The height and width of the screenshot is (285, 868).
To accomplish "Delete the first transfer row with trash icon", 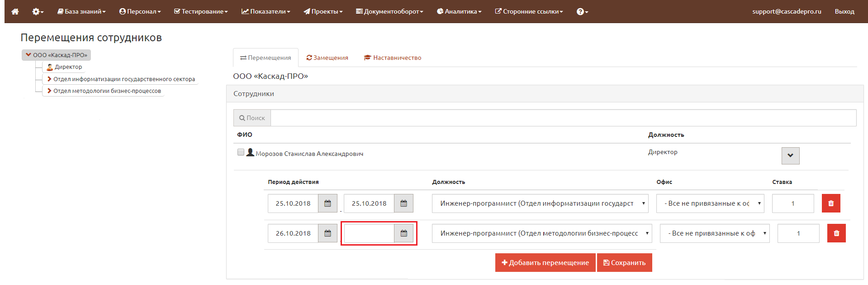I will point(831,203).
